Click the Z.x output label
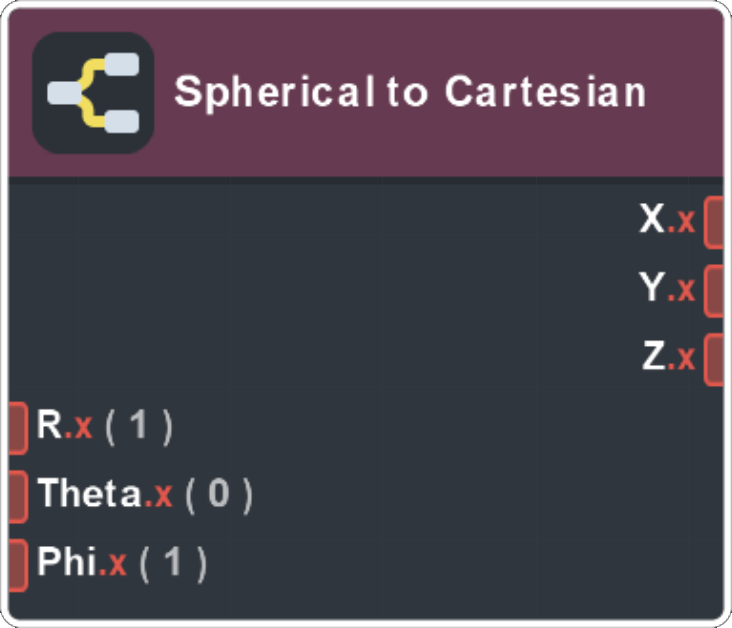This screenshot has width=732, height=628. click(x=667, y=358)
